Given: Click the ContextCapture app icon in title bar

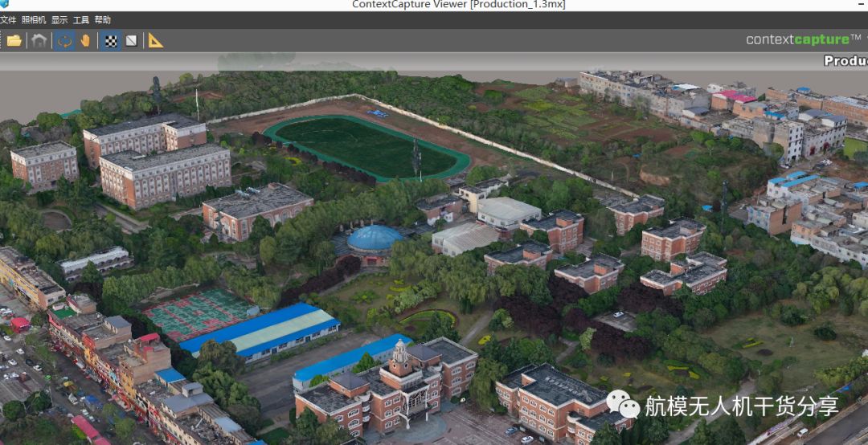Looking at the screenshot, I should [4, 5].
